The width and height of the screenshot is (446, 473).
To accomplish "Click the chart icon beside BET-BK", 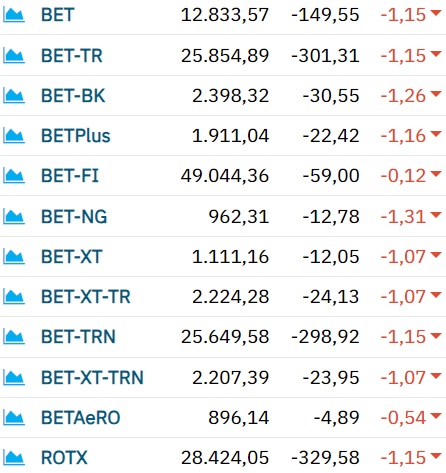I will (14, 96).
